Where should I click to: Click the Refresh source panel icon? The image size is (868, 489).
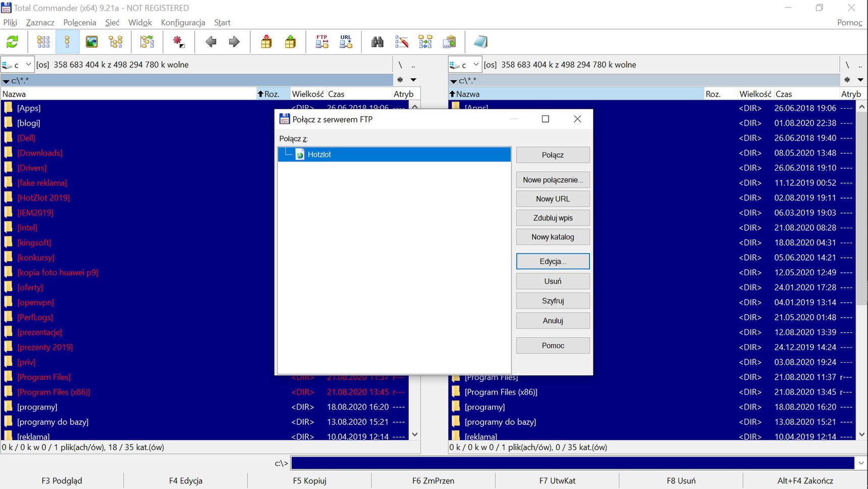12,42
